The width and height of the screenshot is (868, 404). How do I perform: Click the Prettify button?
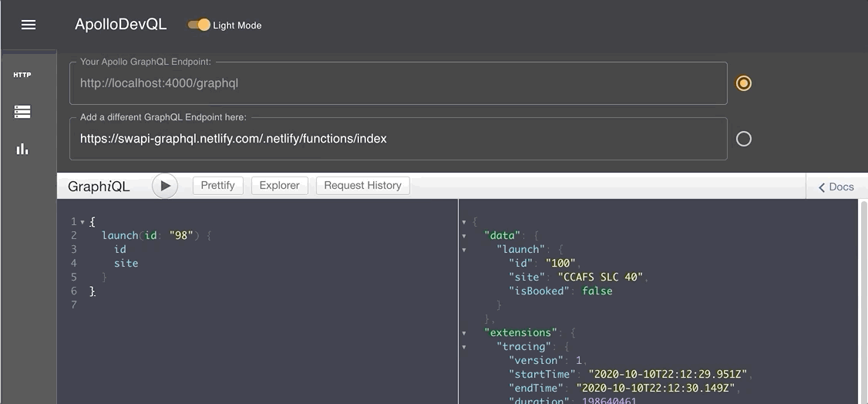coord(217,185)
